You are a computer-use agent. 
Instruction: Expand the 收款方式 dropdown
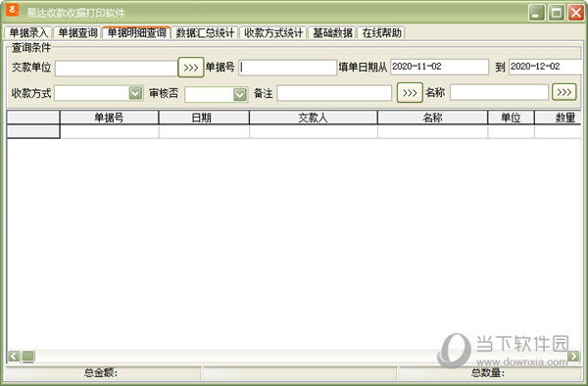(135, 93)
